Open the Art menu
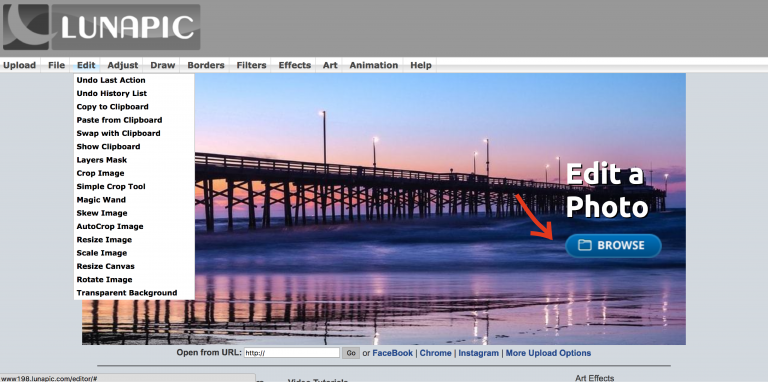 click(330, 65)
